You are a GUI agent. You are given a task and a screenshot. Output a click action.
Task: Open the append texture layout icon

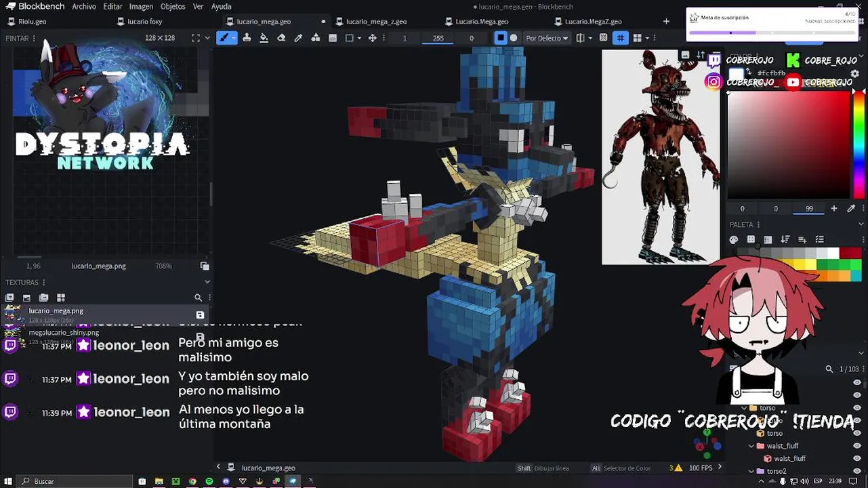[60, 298]
